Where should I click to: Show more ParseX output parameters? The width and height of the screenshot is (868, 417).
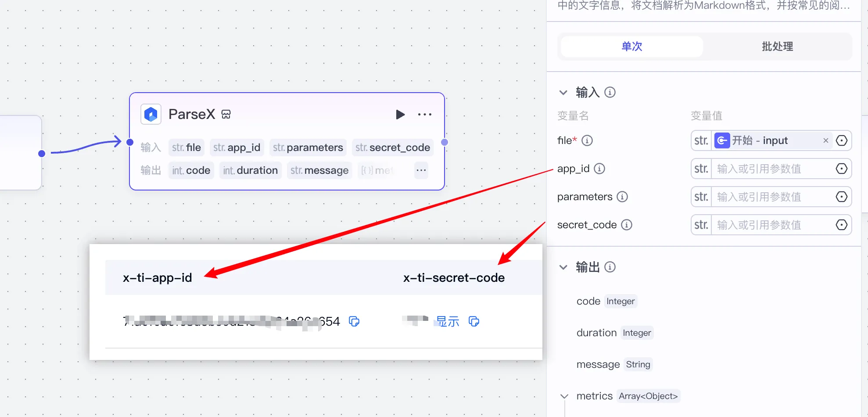421,170
